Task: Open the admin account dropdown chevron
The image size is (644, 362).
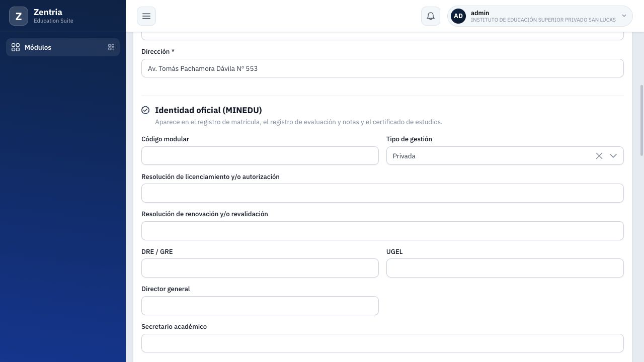Action: [624, 16]
